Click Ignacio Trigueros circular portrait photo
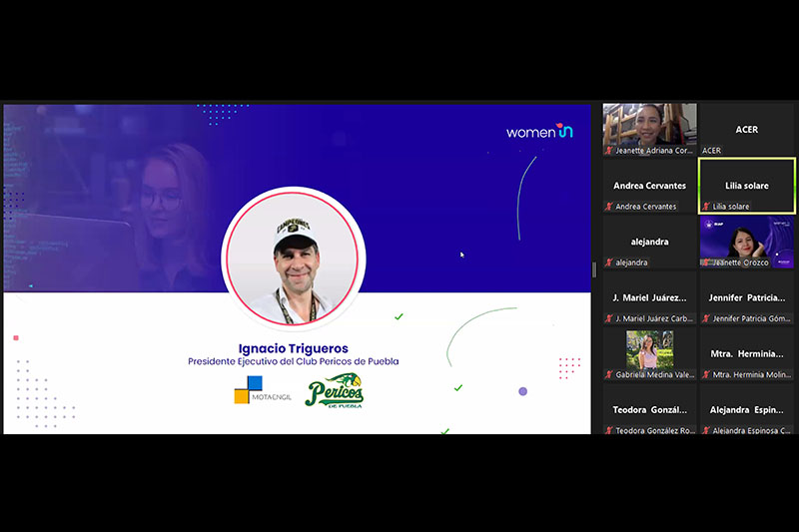Image resolution: width=799 pixels, height=532 pixels. click(x=293, y=259)
